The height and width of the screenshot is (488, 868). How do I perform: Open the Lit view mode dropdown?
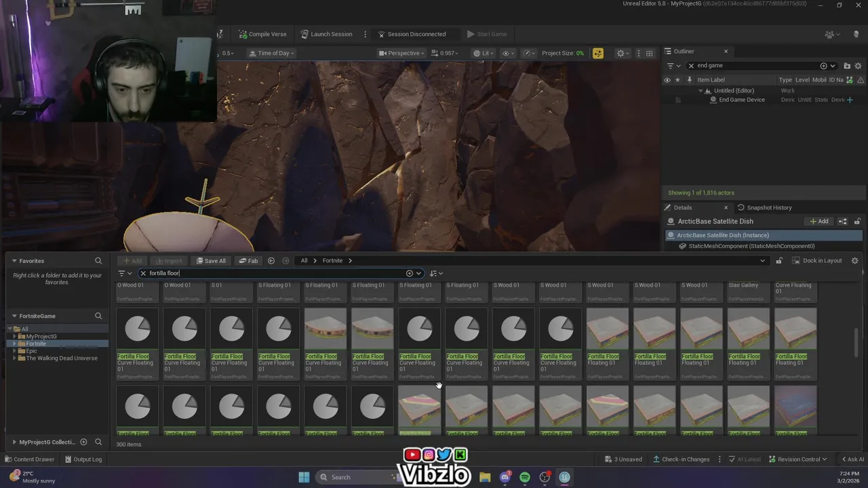484,53
